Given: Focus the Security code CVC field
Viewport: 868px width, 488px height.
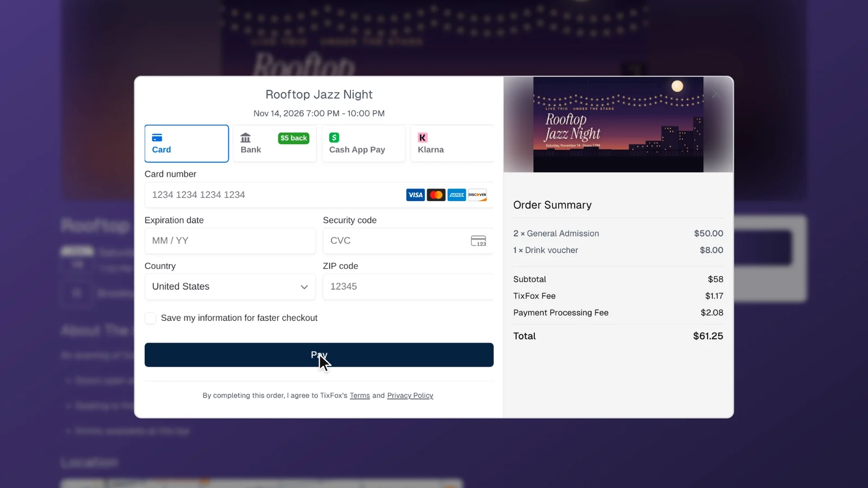Looking at the screenshot, I should (x=408, y=241).
